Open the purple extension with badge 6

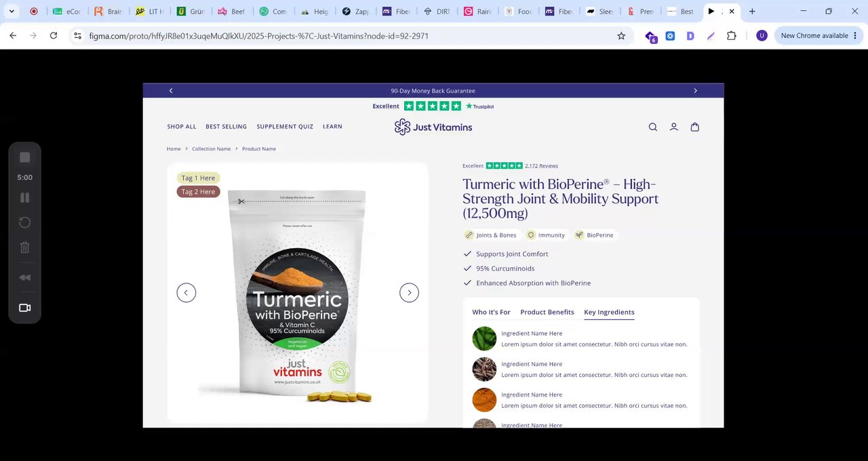click(x=650, y=37)
